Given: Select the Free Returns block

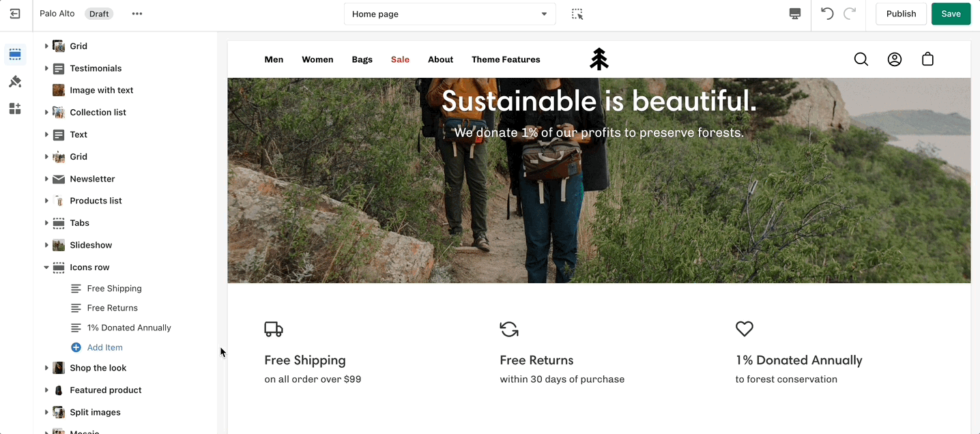Looking at the screenshot, I should click(113, 308).
